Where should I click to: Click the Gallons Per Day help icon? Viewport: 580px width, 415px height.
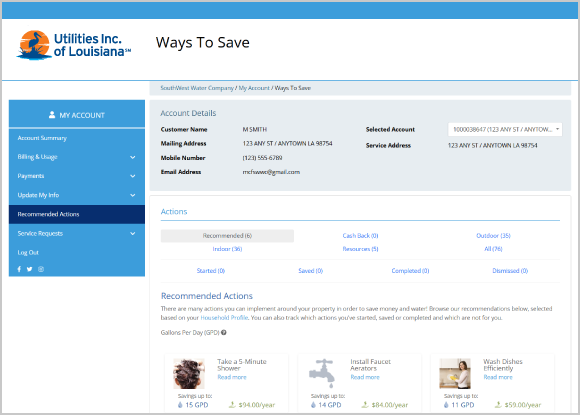223,333
